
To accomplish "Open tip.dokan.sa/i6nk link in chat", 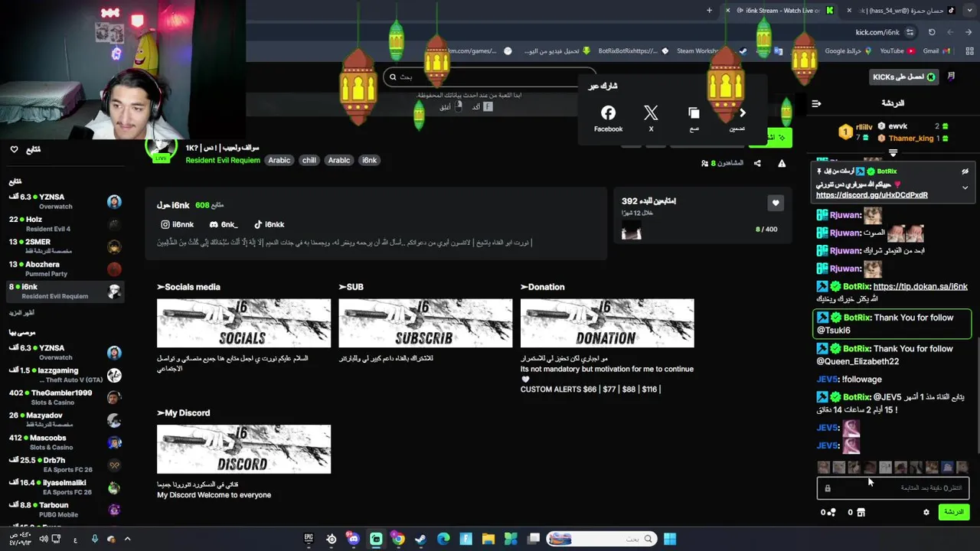I will pyautogui.click(x=920, y=286).
